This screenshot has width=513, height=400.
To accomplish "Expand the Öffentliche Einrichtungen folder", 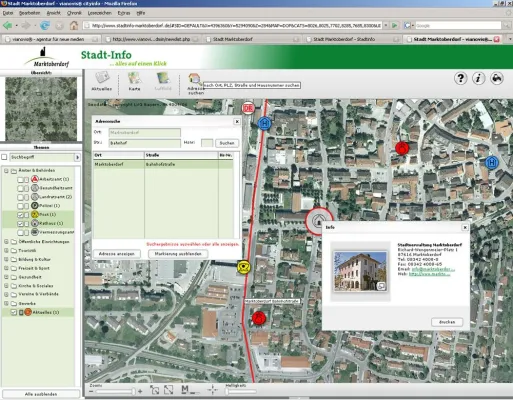I will click(6, 242).
